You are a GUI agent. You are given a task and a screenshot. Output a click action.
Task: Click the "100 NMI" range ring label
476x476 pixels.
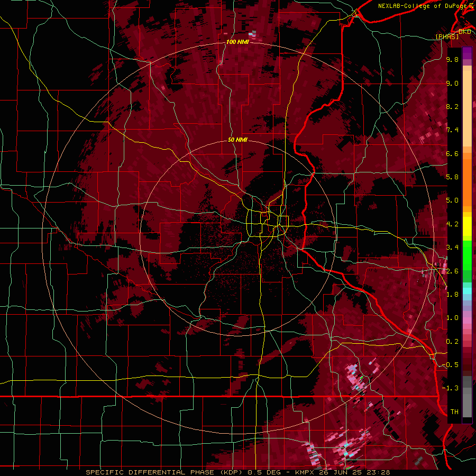pyautogui.click(x=237, y=42)
